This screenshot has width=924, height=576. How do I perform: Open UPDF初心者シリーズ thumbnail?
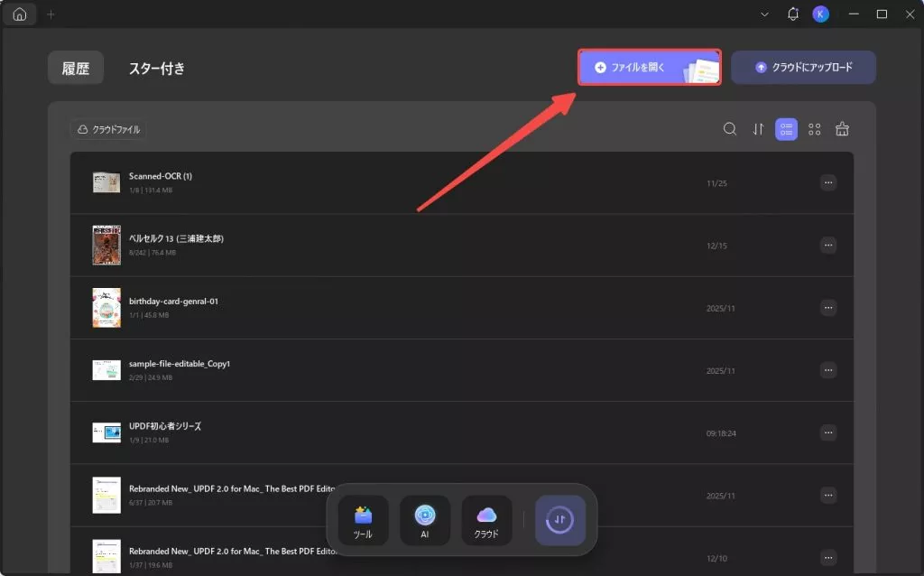(x=106, y=432)
